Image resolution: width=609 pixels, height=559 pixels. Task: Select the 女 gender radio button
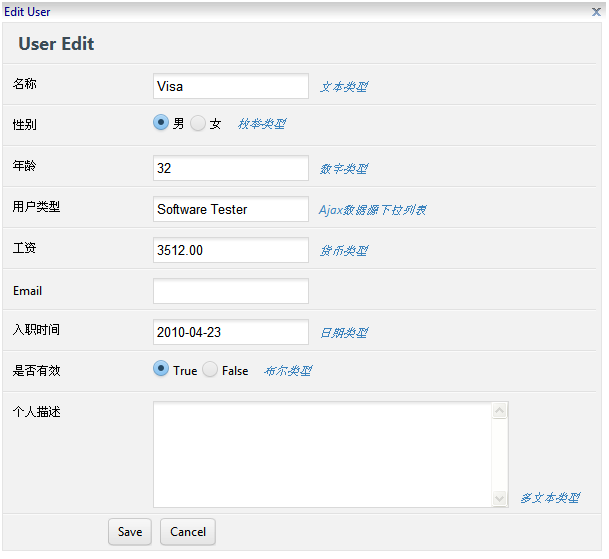point(198,123)
